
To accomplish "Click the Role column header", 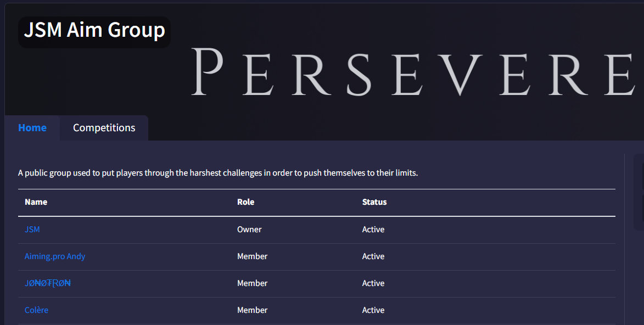I will [245, 202].
